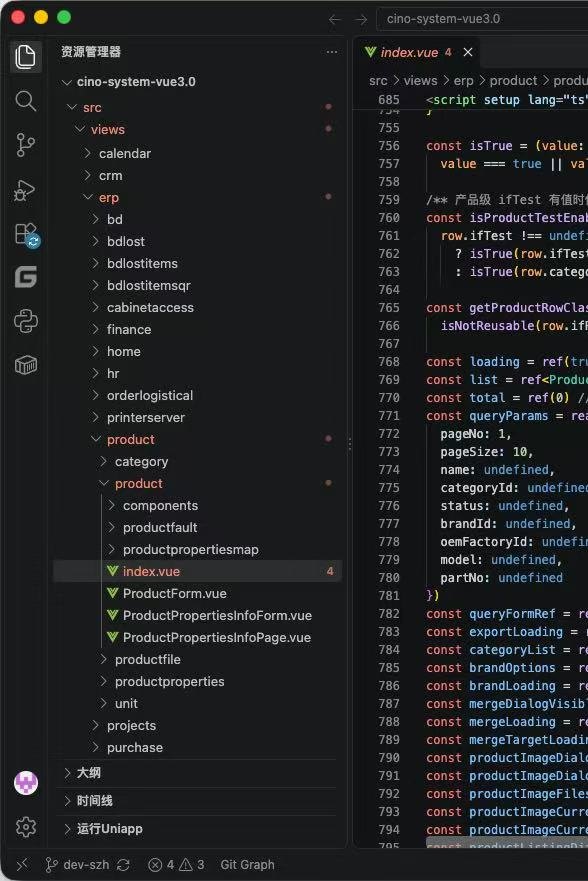Open the G-shaped extension icon in activity bar
The width and height of the screenshot is (588, 881).
pos(25,277)
